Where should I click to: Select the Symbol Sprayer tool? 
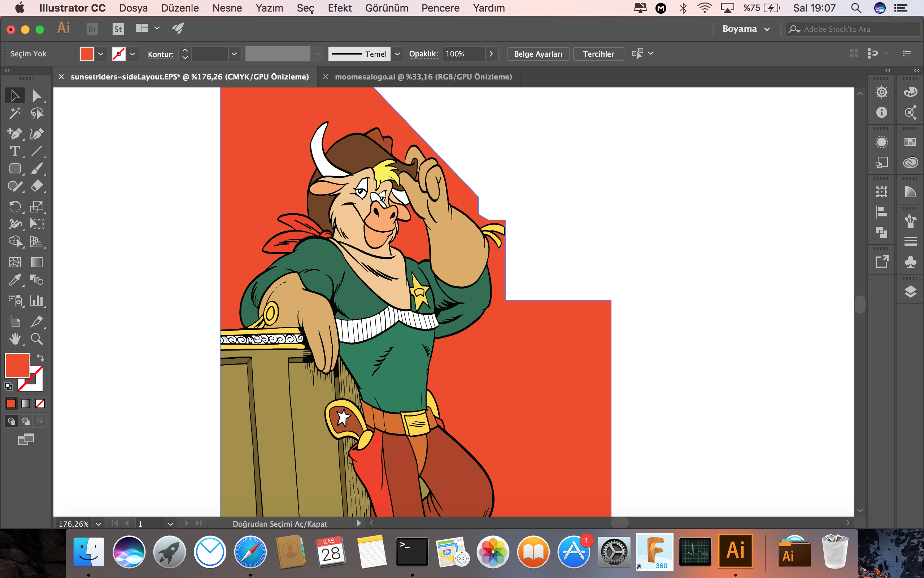tap(15, 301)
